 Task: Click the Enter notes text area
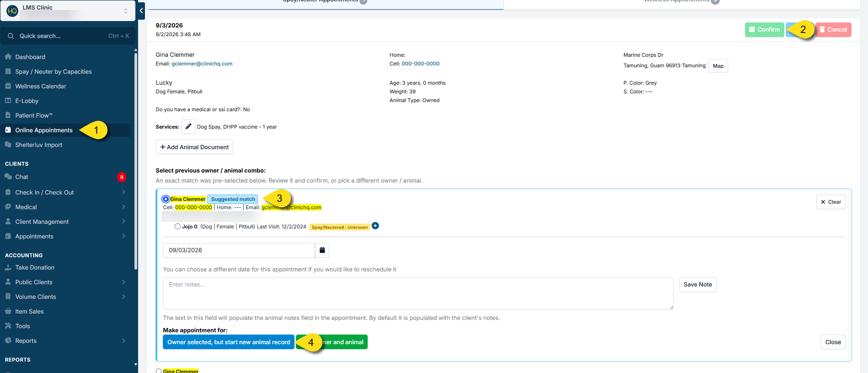418,293
